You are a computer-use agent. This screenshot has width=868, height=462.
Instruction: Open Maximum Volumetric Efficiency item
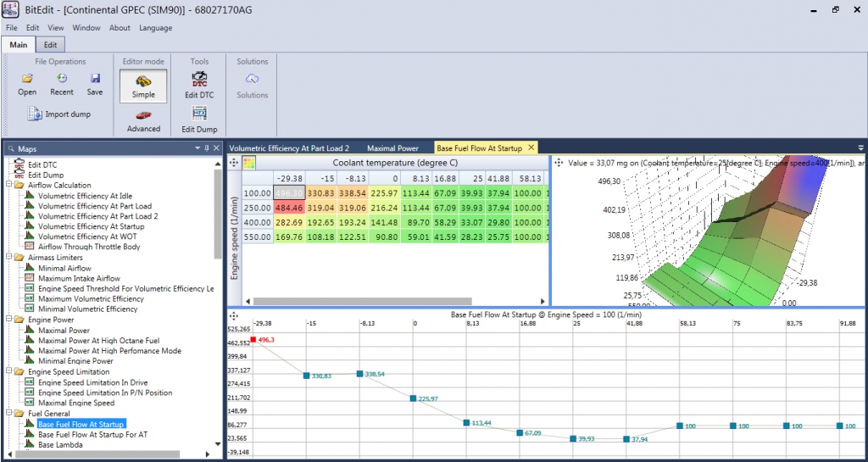click(90, 298)
